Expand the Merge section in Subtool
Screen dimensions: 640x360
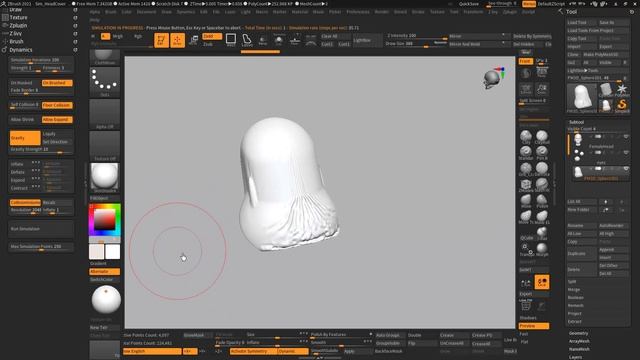tap(573, 289)
